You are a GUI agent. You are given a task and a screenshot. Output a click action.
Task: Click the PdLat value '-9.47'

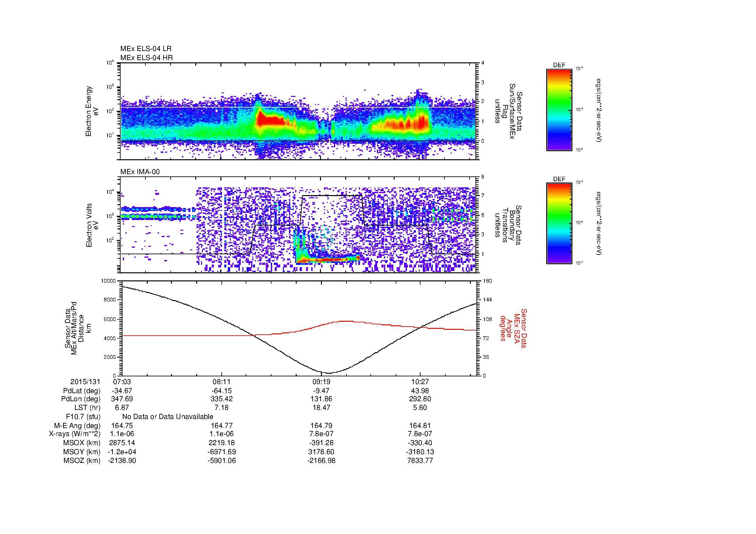tap(321, 391)
